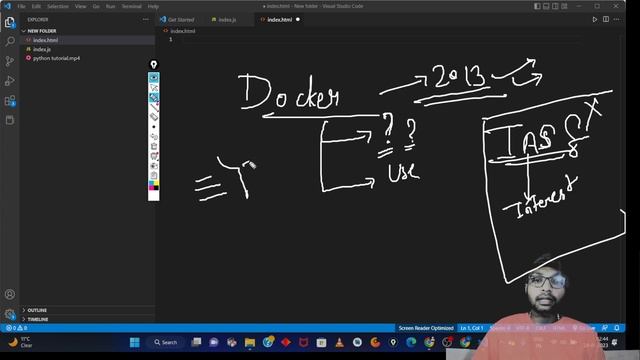
Task: Click the trash clear icon in annotation toolbar
Action: point(154,146)
